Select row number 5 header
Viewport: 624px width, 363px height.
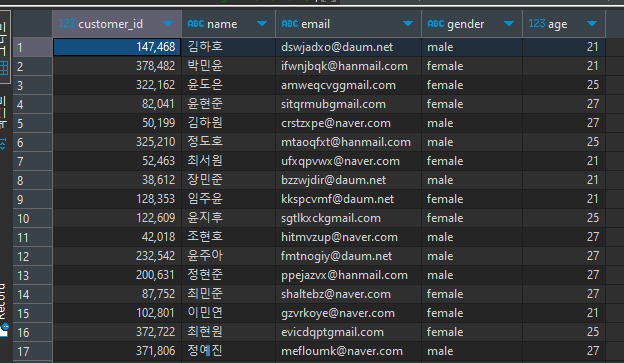[x=33, y=123]
